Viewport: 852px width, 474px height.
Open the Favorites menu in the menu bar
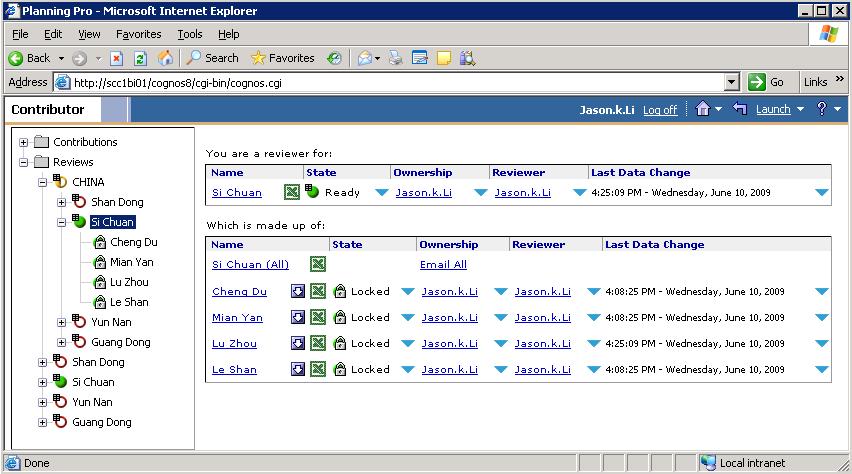click(138, 34)
